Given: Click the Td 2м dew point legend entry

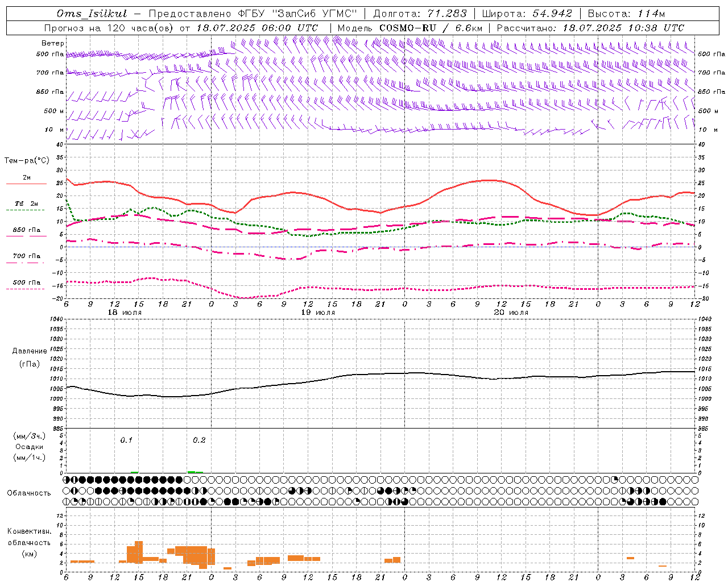Looking at the screenshot, I should point(26,206).
